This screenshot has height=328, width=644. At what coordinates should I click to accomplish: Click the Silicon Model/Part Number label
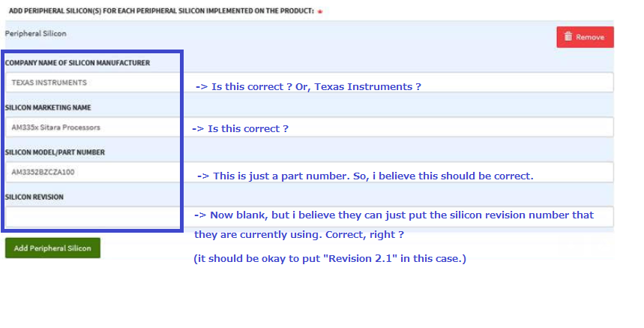pos(55,152)
